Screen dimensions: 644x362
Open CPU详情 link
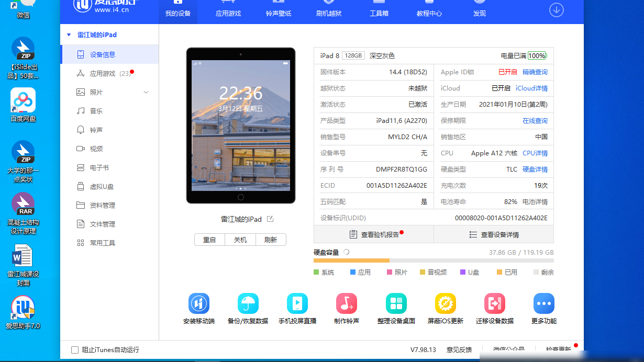coord(535,153)
